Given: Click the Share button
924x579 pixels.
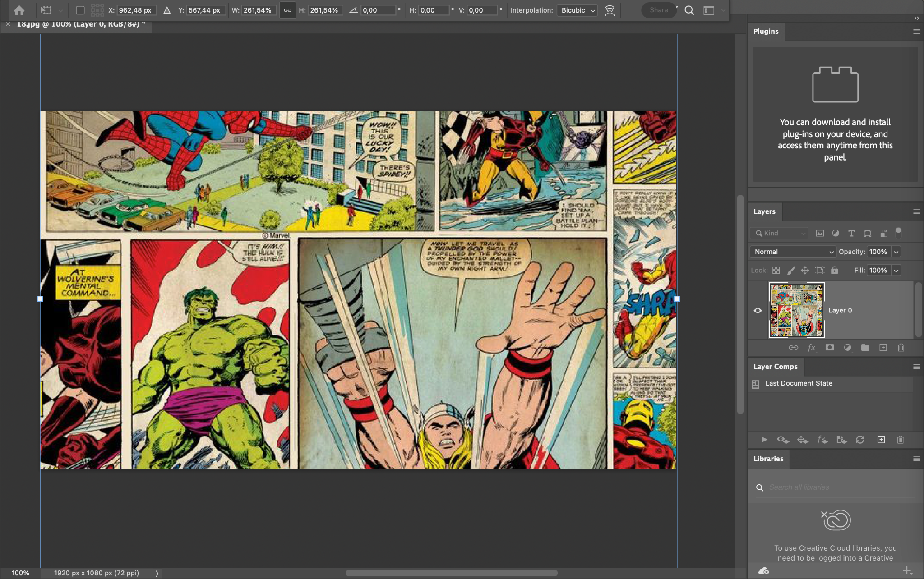Looking at the screenshot, I should point(658,10).
